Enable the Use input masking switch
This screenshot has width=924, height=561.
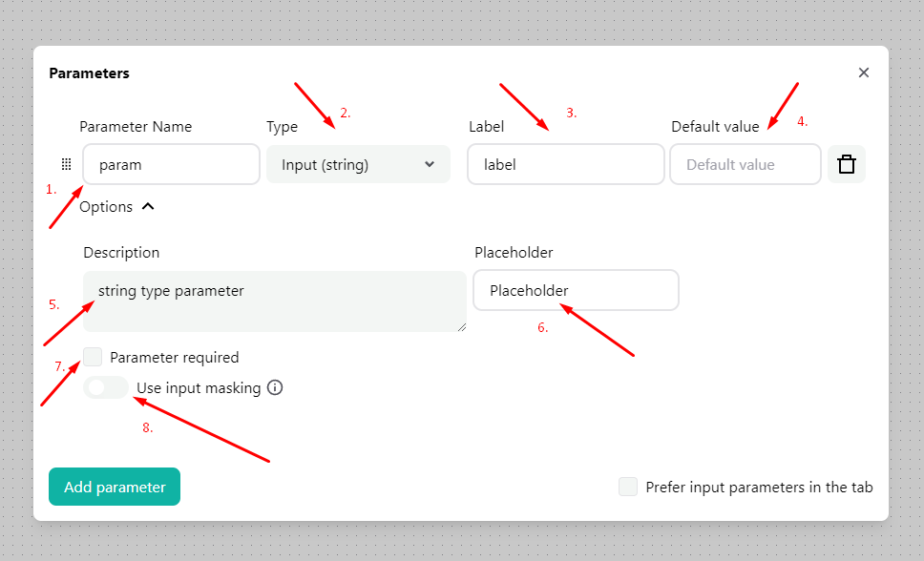point(106,387)
